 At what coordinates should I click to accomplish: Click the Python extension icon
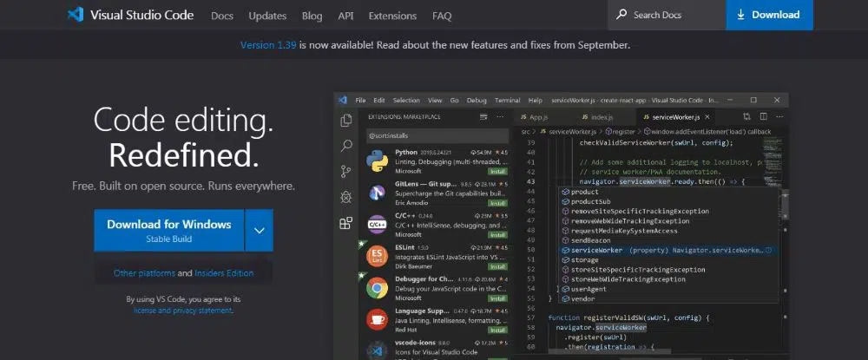coord(377,163)
